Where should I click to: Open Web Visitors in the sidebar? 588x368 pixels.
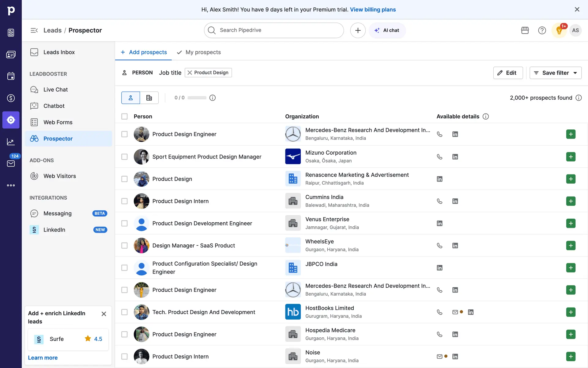(x=59, y=176)
